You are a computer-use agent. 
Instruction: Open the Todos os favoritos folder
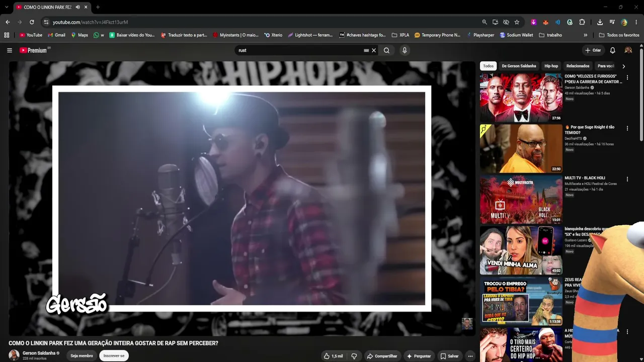point(618,35)
